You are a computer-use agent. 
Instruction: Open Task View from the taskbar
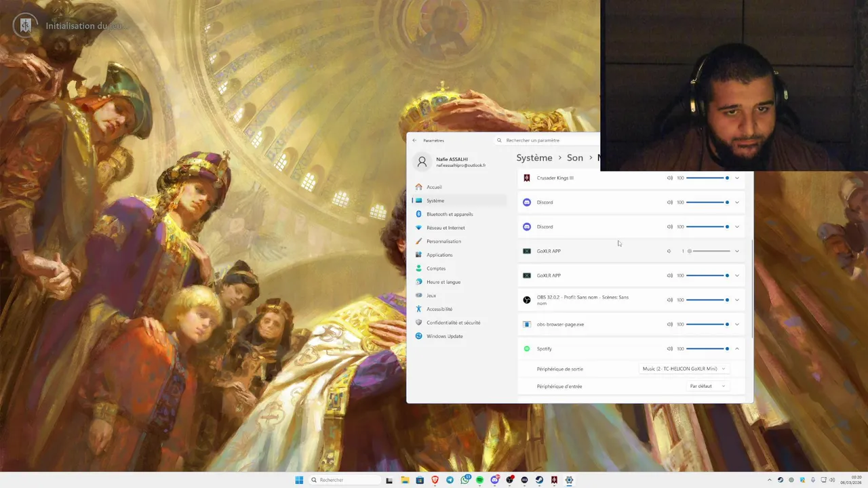[x=389, y=480]
